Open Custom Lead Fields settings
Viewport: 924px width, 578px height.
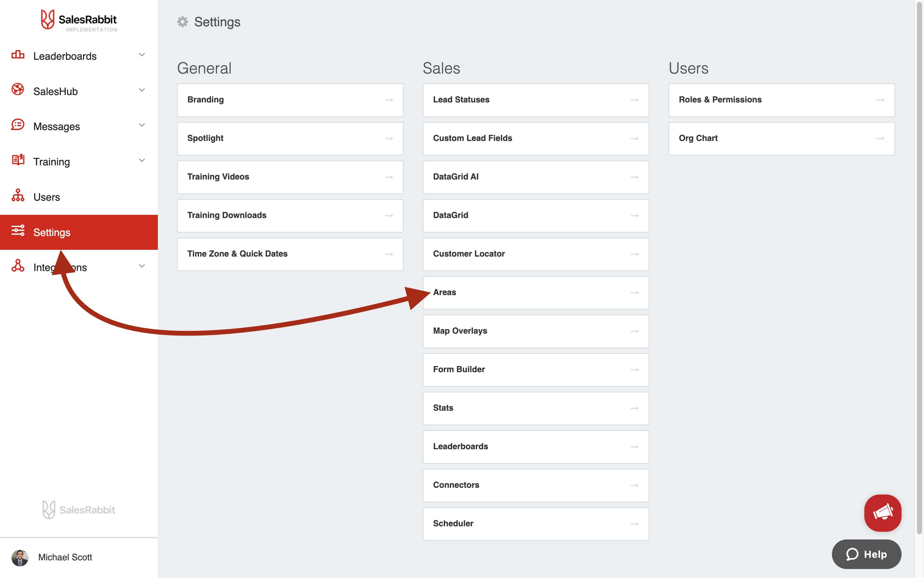point(536,139)
